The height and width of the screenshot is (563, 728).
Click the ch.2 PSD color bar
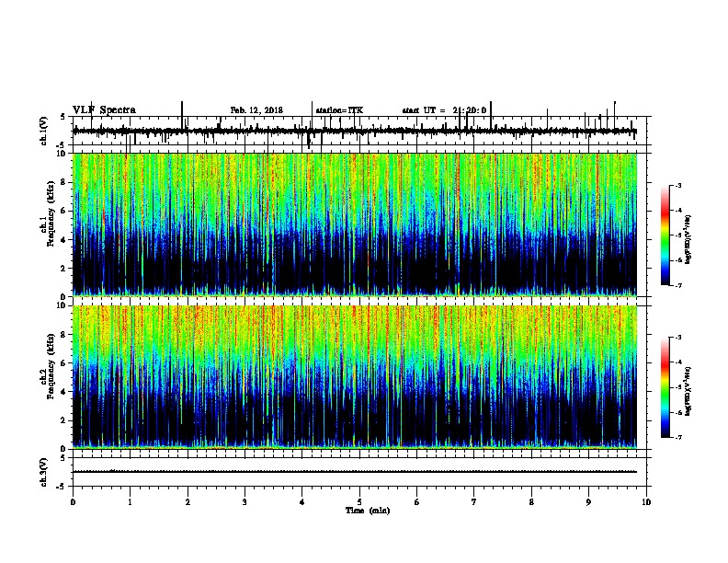tap(665, 387)
